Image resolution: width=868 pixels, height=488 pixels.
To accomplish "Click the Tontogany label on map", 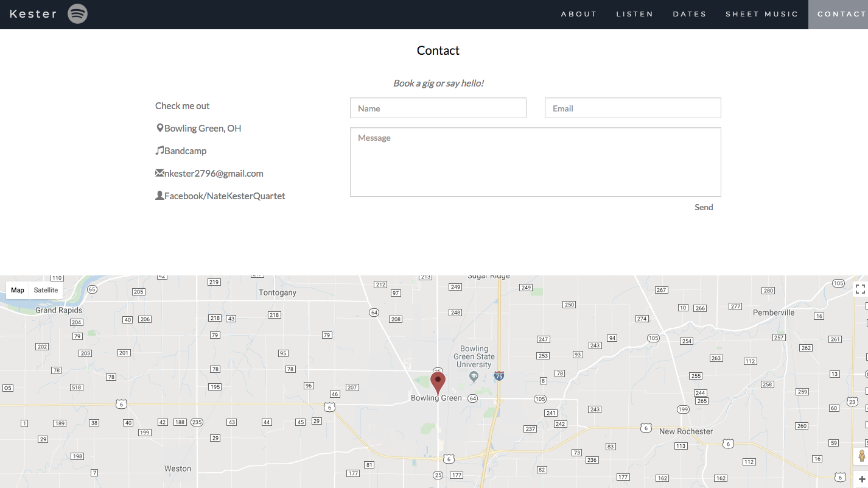I will [278, 292].
